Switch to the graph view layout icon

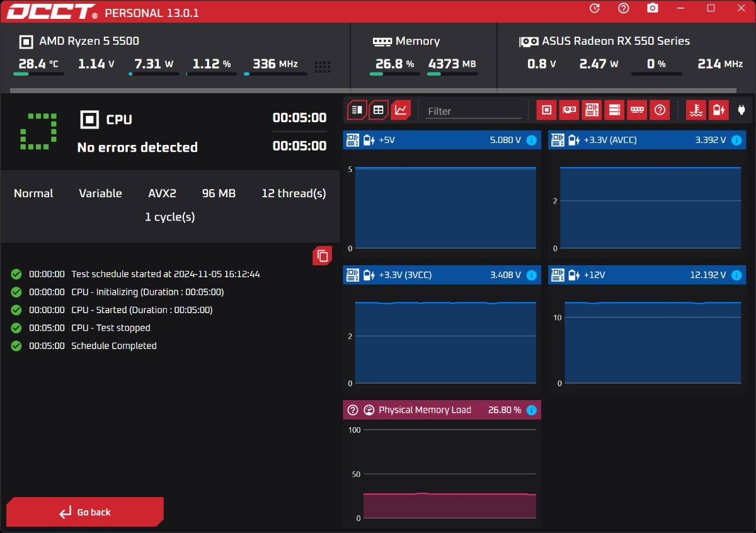(401, 110)
